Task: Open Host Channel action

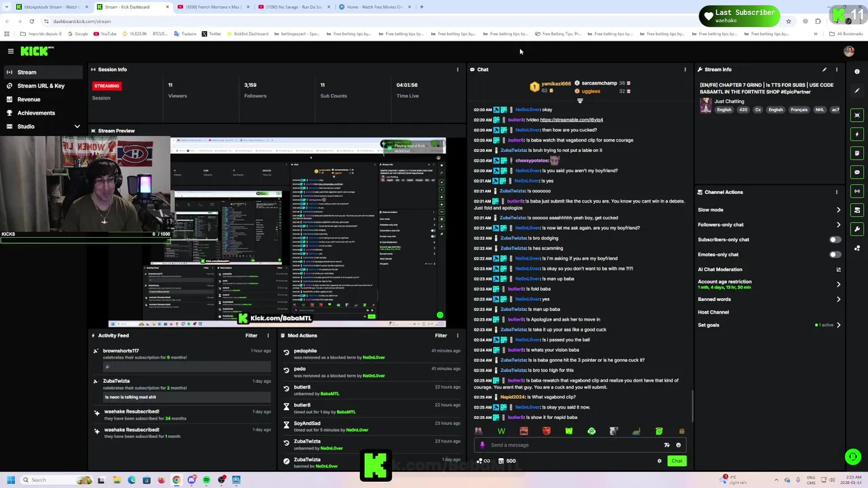Action: [x=713, y=312]
